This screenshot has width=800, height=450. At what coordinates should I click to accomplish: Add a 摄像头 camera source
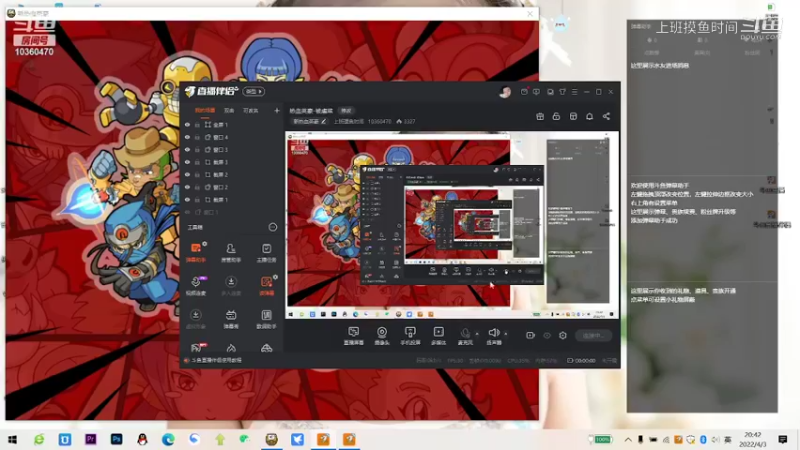click(x=382, y=336)
